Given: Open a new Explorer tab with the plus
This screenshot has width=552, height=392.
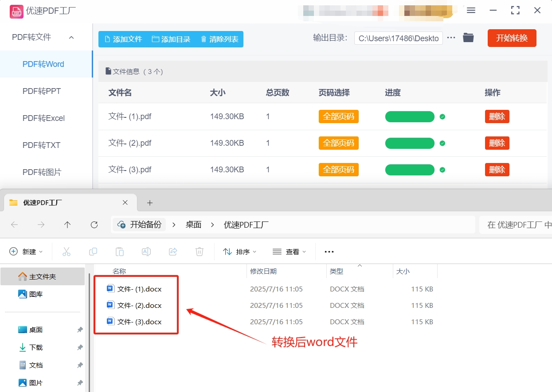Looking at the screenshot, I should point(149,202).
